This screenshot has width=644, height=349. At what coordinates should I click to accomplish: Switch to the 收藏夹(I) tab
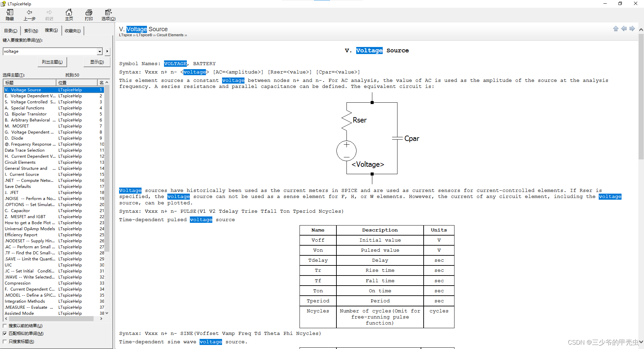pos(72,31)
